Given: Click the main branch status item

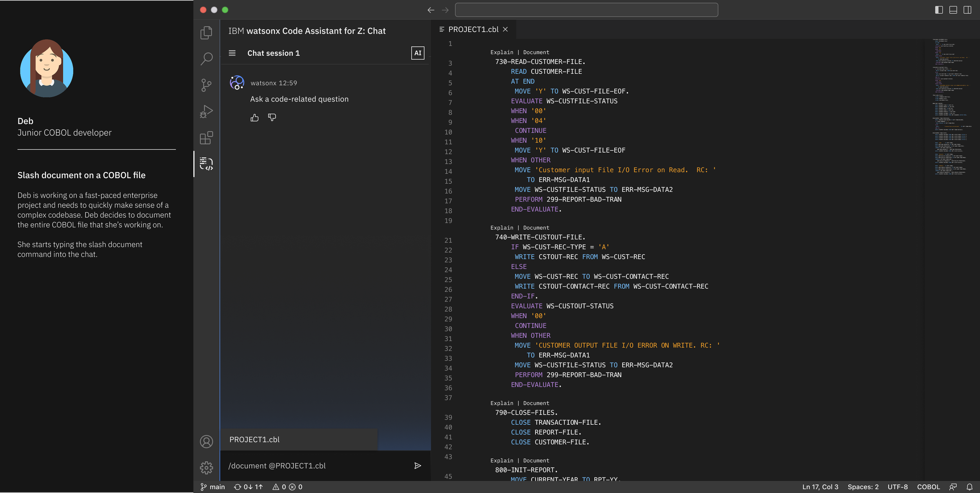Looking at the screenshot, I should 213,487.
